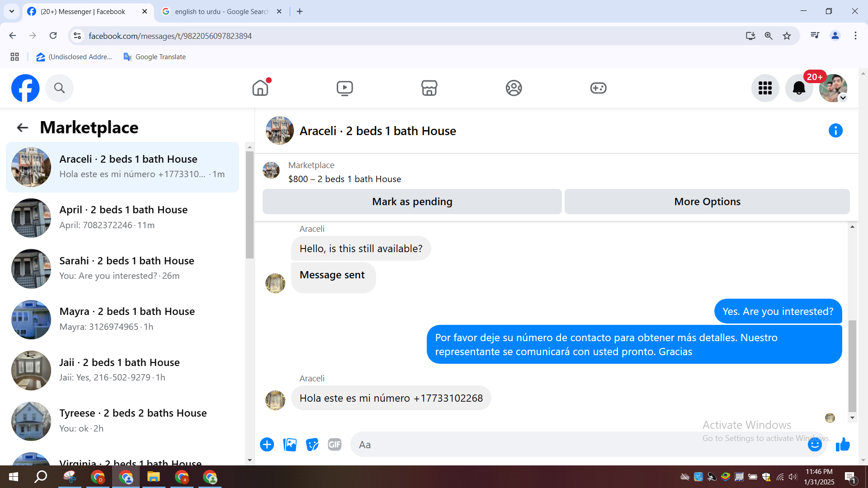Open the emoji picker in message box
Viewport: 868px width, 488px height.
point(815,445)
